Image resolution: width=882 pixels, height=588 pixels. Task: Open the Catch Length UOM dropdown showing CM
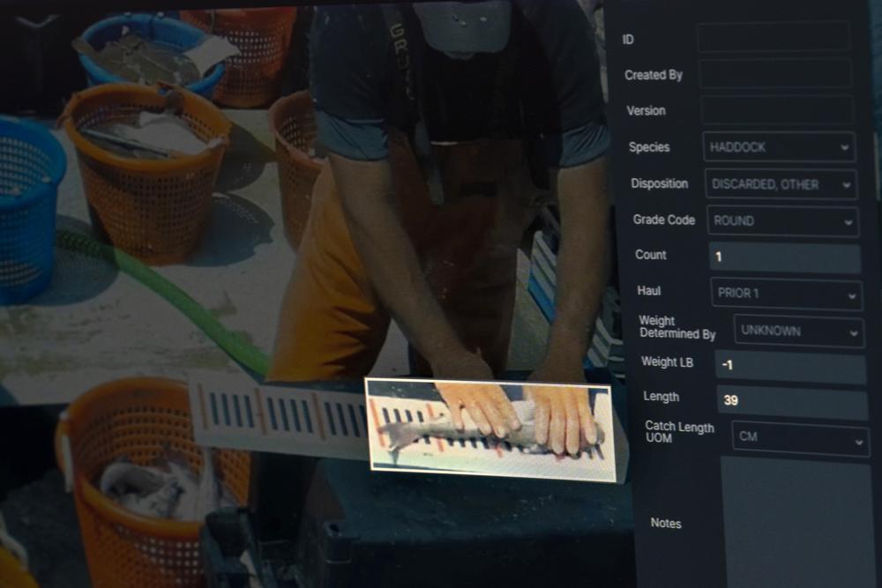pos(798,437)
